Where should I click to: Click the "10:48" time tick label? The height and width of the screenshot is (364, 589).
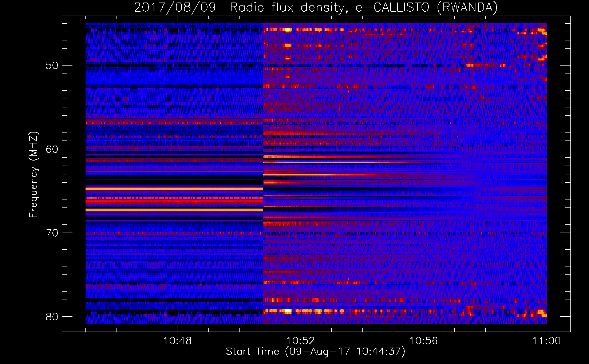pos(177,341)
